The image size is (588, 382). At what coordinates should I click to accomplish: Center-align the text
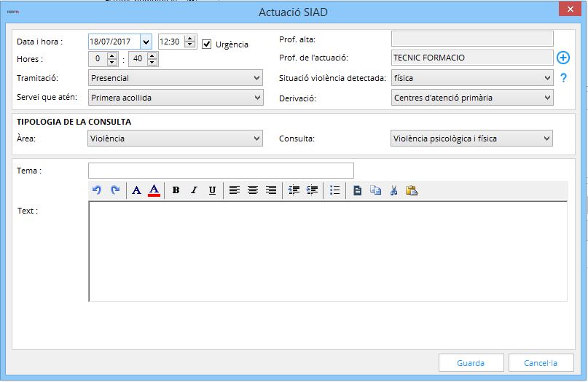click(253, 190)
